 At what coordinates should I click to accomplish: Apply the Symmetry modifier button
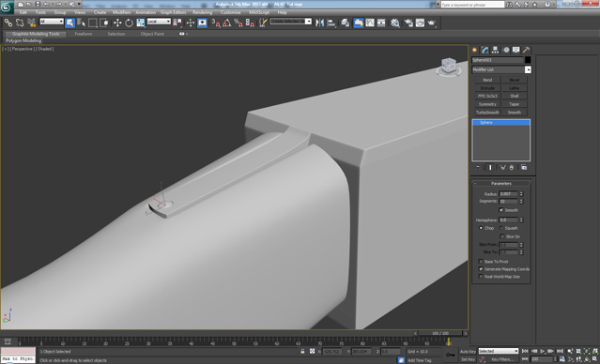click(487, 104)
